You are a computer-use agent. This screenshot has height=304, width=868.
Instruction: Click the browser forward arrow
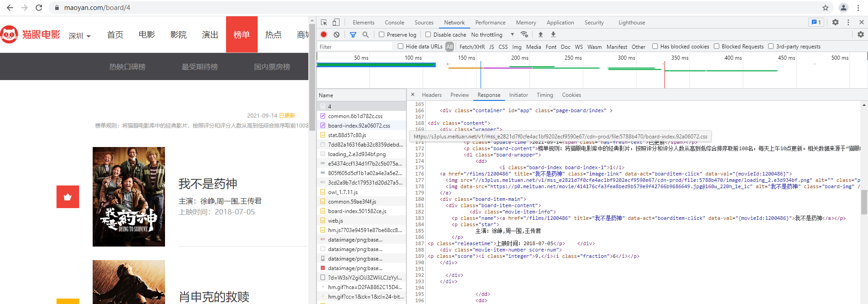click(x=24, y=8)
